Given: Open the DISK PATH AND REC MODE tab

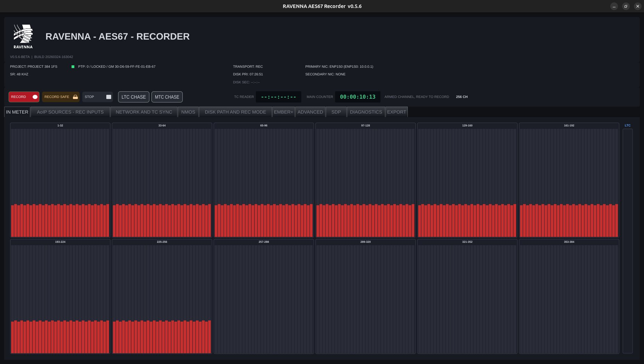Looking at the screenshot, I should coord(235,112).
